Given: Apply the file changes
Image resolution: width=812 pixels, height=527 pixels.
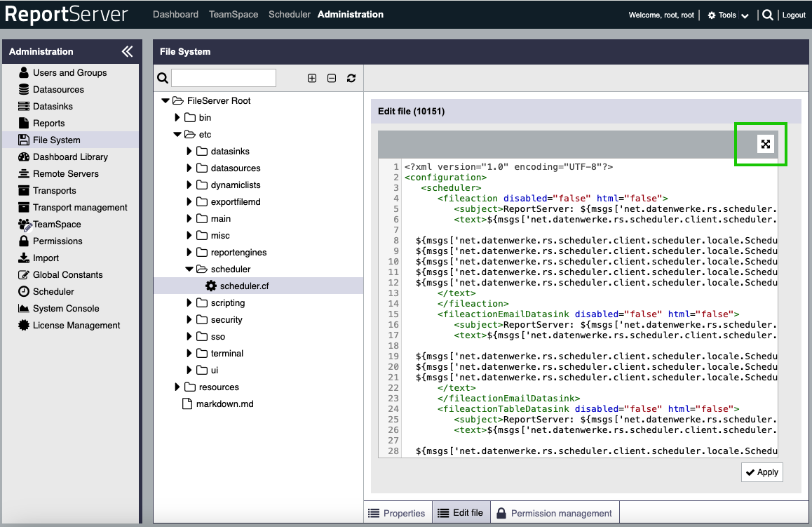Looking at the screenshot, I should click(762, 472).
